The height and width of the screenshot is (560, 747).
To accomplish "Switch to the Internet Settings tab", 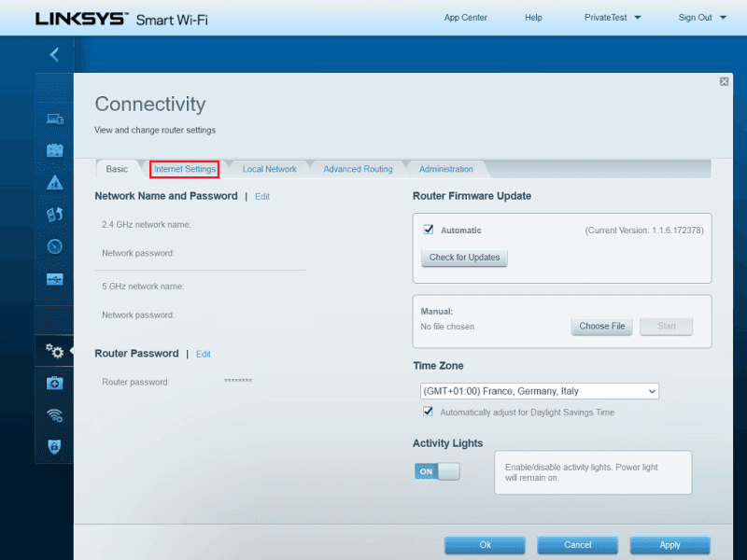I will pyautogui.click(x=184, y=169).
